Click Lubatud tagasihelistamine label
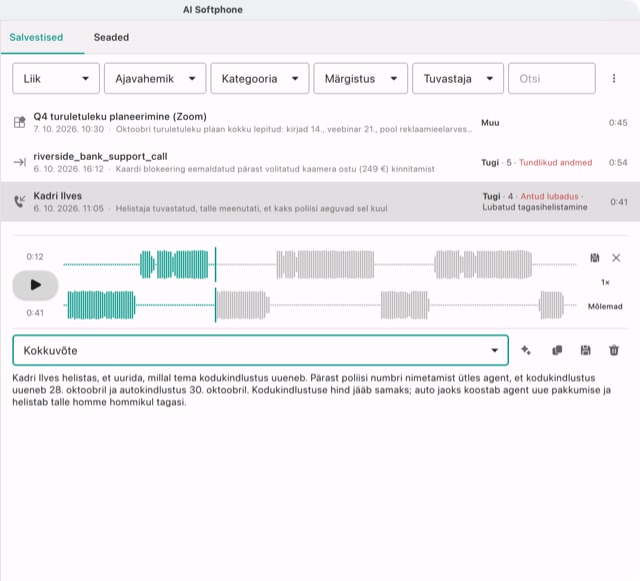 click(x=535, y=207)
